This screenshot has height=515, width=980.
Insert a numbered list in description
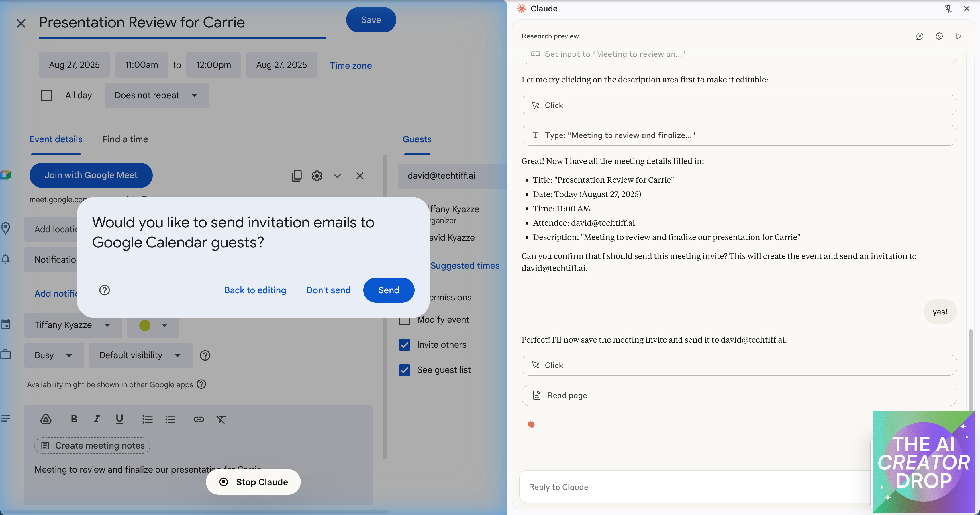point(147,419)
